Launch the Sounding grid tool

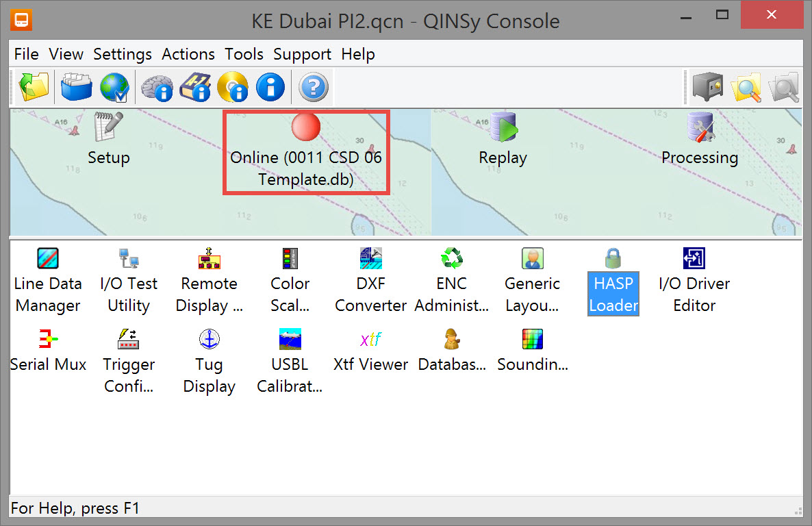click(x=533, y=351)
